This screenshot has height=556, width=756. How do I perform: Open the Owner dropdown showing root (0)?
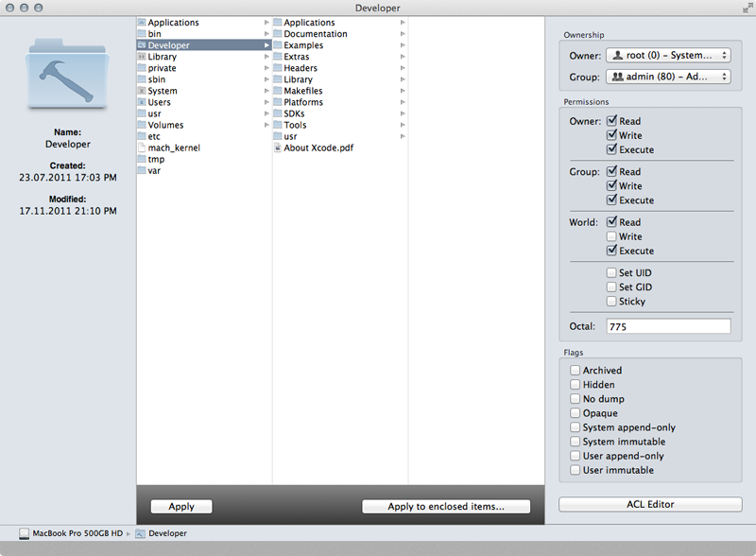coord(668,56)
